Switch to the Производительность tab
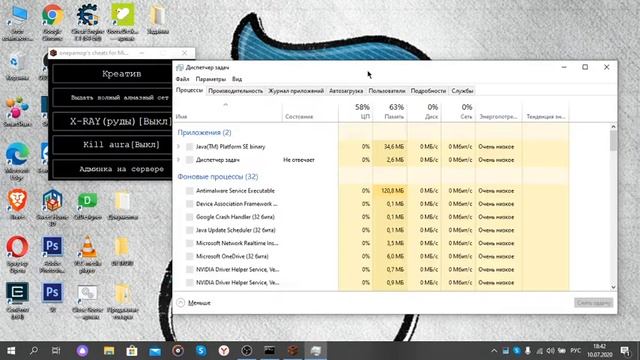The image size is (640, 360). click(236, 91)
